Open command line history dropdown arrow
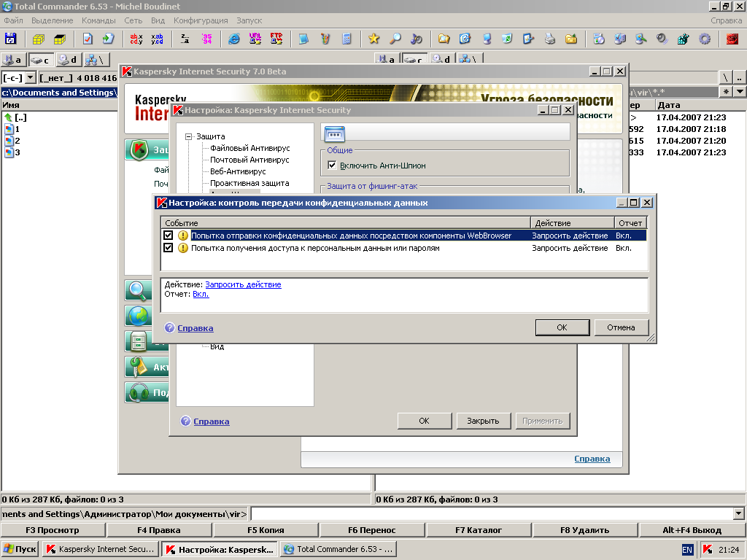This screenshot has width=747, height=560. click(738, 514)
